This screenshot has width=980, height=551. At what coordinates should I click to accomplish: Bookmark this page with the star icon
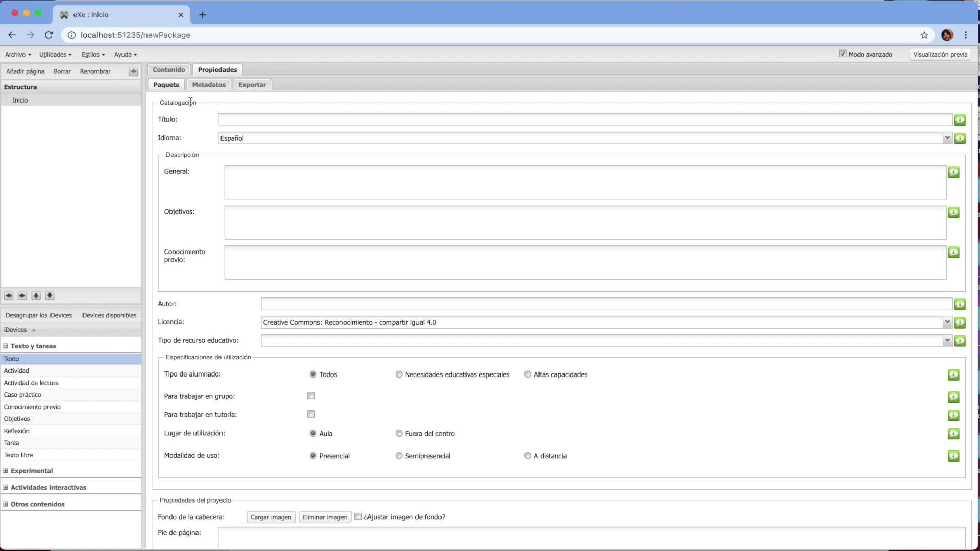pyautogui.click(x=924, y=35)
